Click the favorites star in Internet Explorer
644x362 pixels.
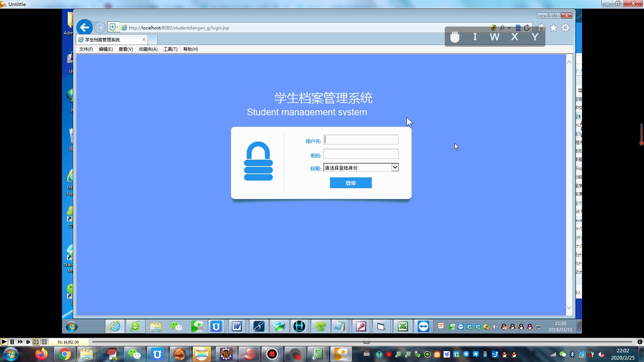point(554,27)
